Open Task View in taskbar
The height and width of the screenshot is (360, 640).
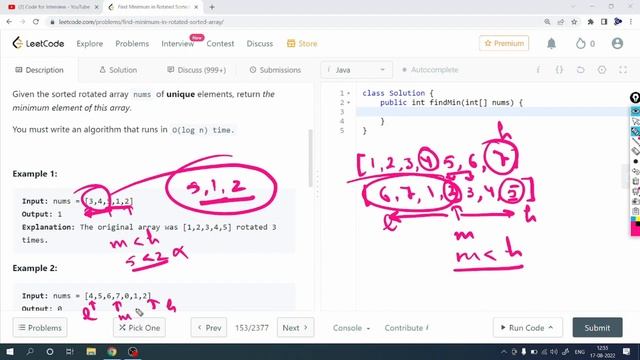click(x=70, y=351)
